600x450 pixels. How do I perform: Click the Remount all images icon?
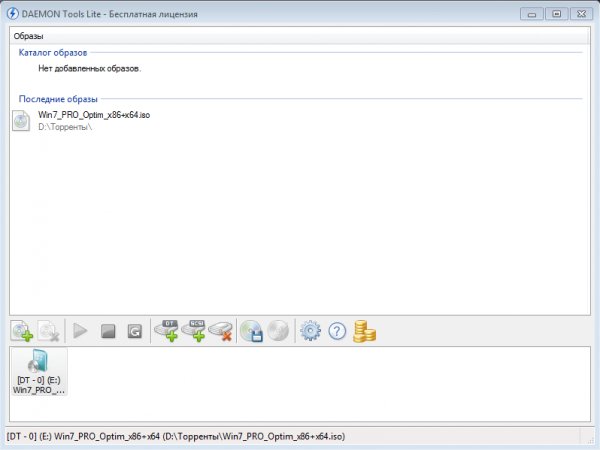134,331
